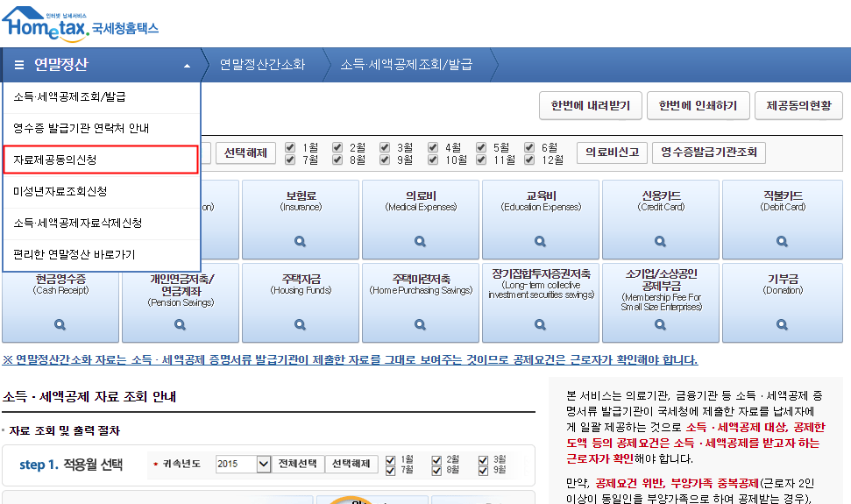
Task: Click the hamburger icon beside 연말정산
Action: coord(19,65)
